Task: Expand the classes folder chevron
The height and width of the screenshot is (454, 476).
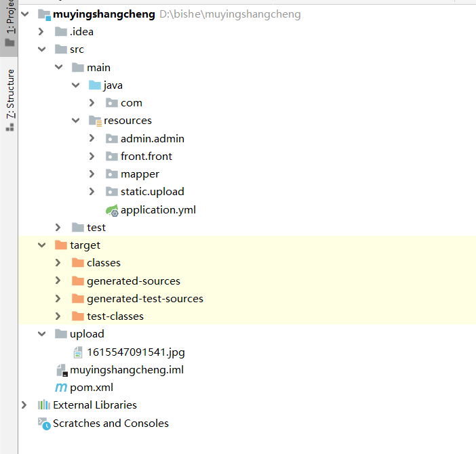Action: click(x=58, y=263)
